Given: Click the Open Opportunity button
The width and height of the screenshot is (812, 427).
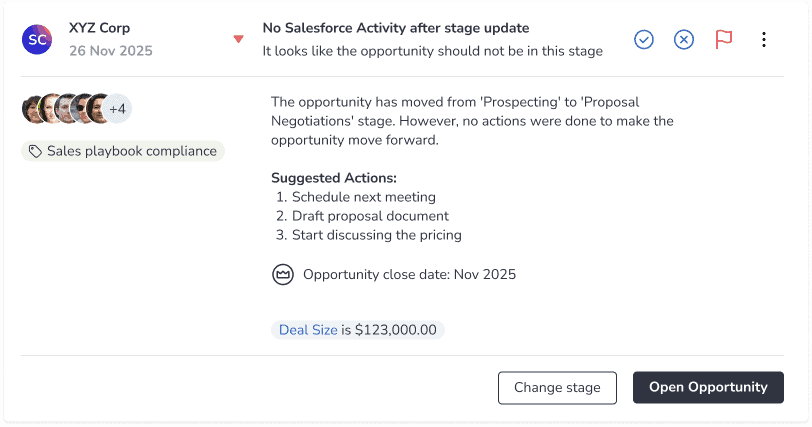Looking at the screenshot, I should [x=708, y=388].
